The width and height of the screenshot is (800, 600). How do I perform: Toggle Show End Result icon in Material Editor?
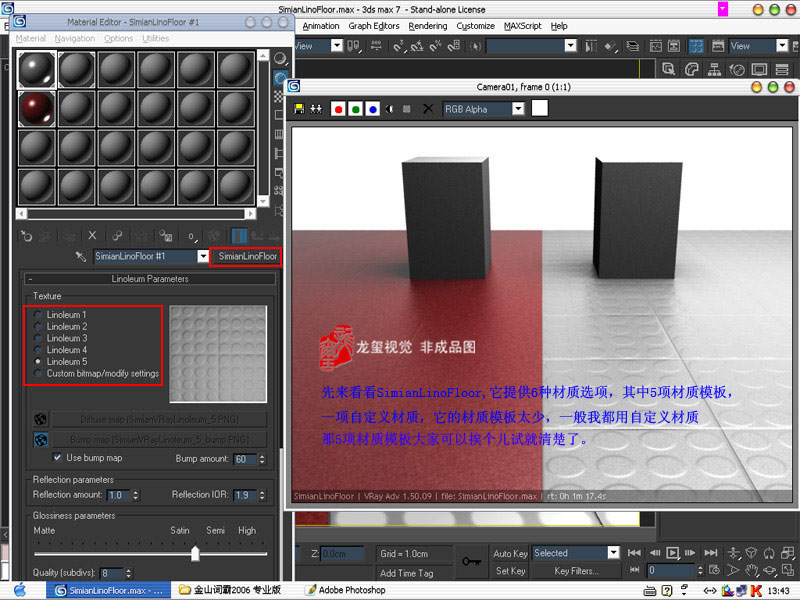click(239, 236)
